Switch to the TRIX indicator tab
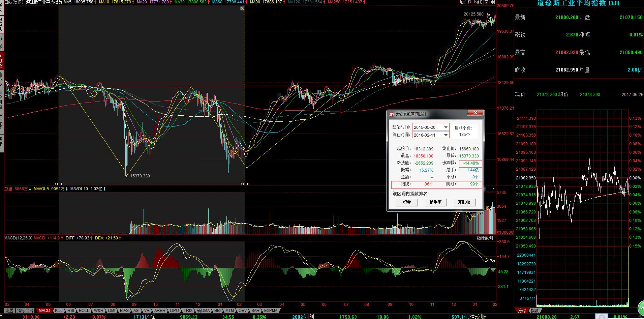The image size is (644, 319). pos(188,311)
